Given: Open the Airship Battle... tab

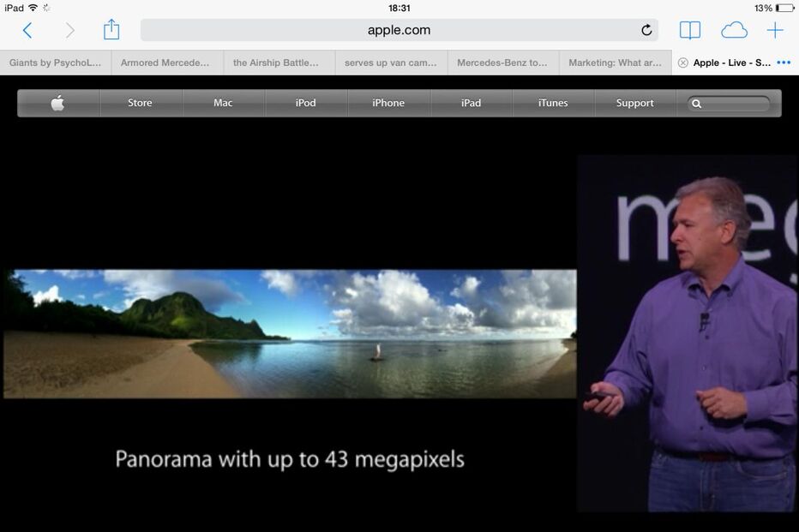Looking at the screenshot, I should (279, 63).
